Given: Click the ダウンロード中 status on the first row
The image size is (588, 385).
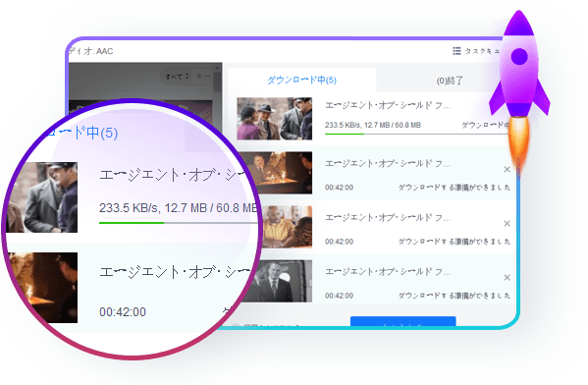Looking at the screenshot, I should click(x=485, y=125).
